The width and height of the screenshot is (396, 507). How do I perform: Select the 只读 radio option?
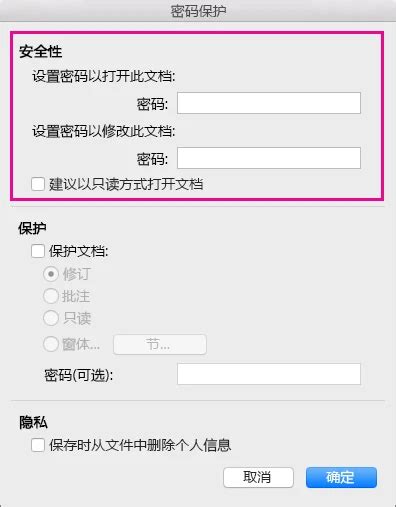[51, 318]
